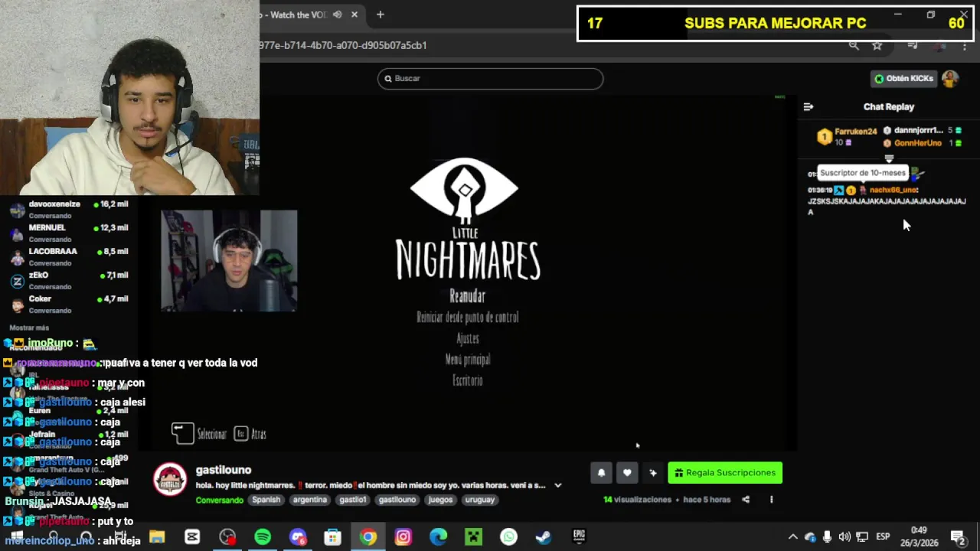Mute the tab via speaker icon
Viewport: 980px width, 551px height.
point(337,15)
